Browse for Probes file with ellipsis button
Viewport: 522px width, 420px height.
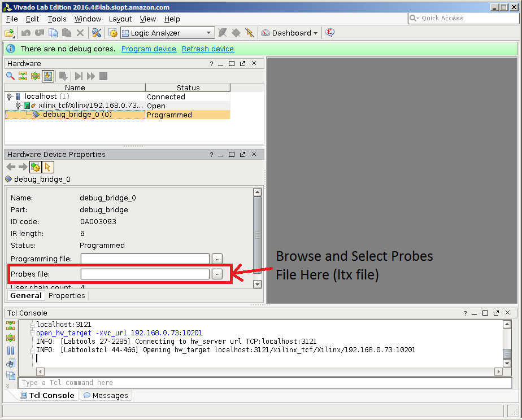[217, 274]
